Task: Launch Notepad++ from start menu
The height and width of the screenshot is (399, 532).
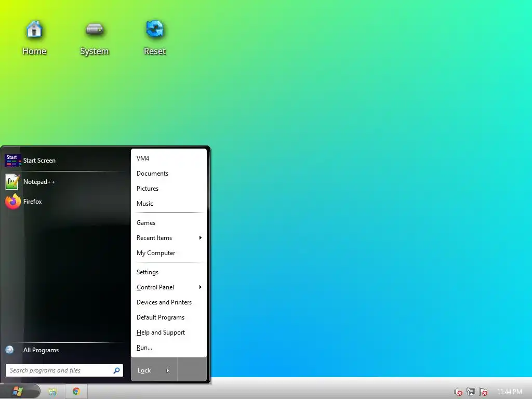Action: (65, 182)
